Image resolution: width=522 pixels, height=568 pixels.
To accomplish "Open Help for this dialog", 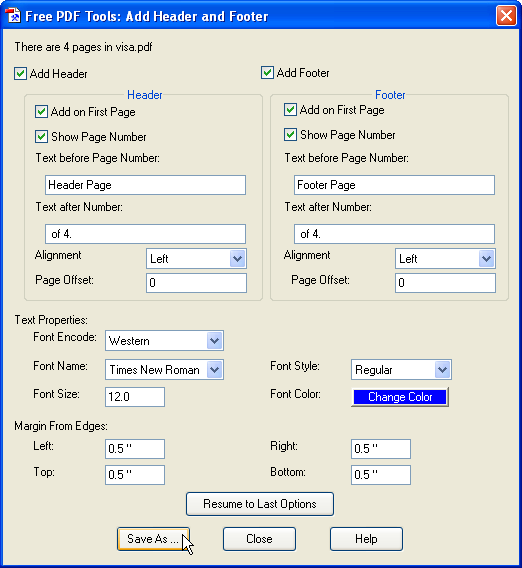I will [x=366, y=539].
